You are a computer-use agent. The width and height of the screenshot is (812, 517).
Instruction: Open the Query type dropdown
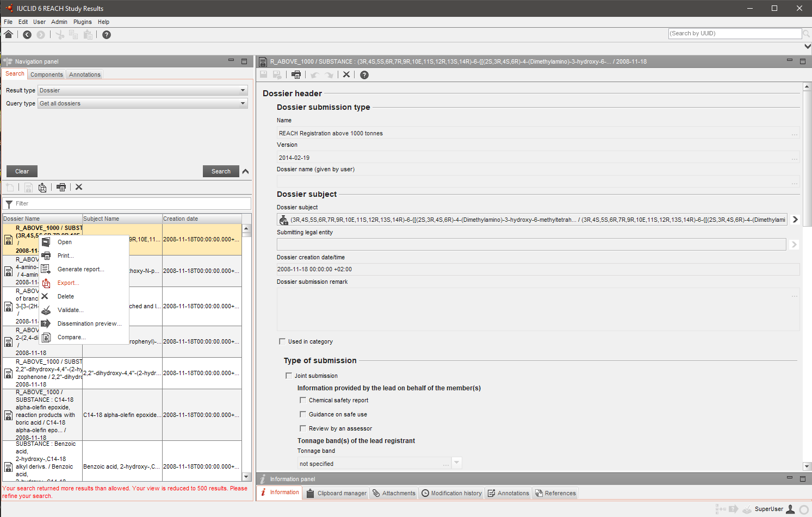tap(143, 103)
